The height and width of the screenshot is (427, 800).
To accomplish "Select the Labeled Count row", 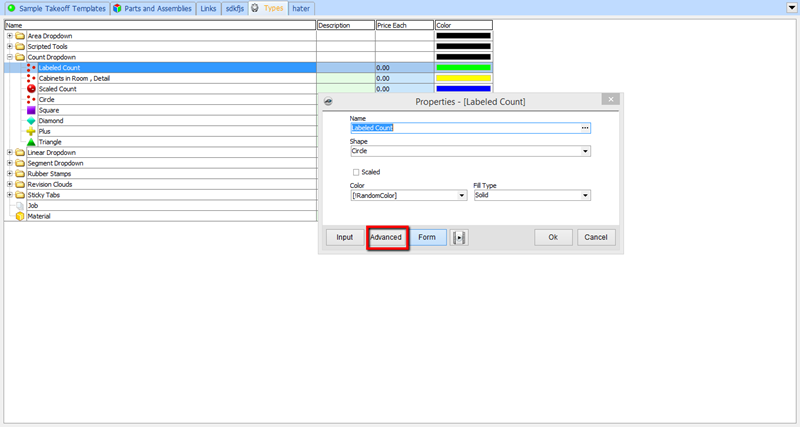I will (248, 67).
